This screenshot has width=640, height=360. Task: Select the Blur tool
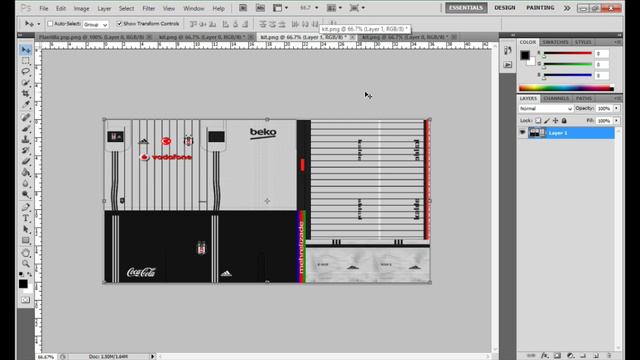point(26,184)
